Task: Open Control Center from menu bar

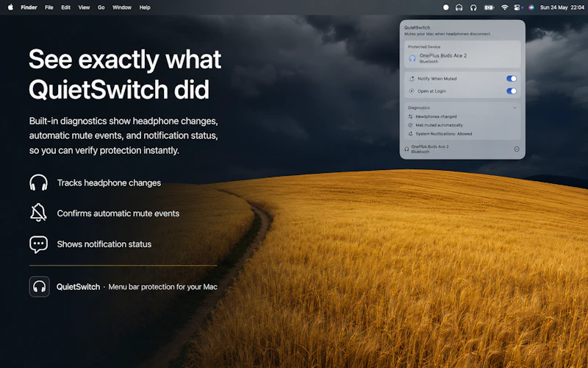Action: 518,7
